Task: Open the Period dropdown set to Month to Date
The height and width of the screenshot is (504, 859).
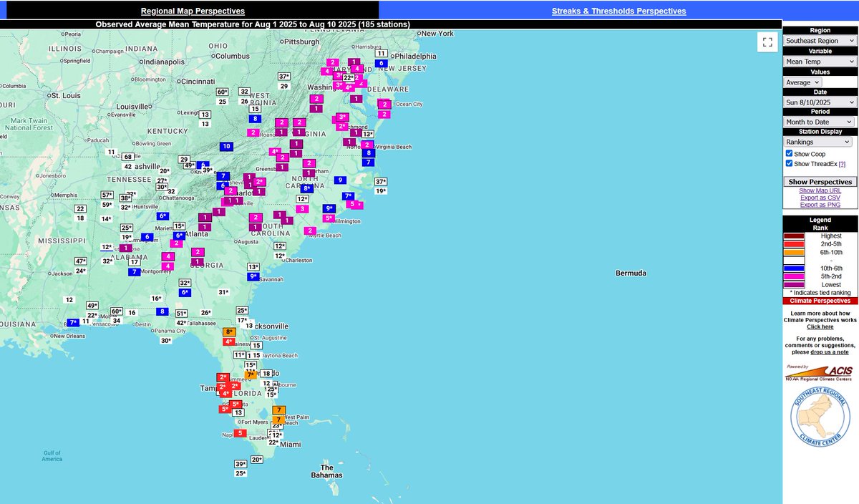Action: (x=819, y=122)
